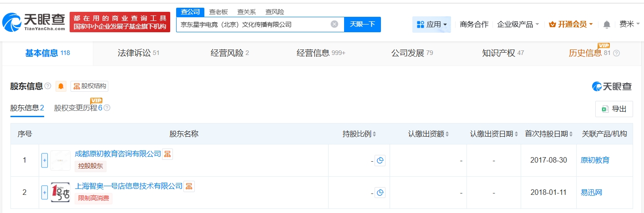The width and height of the screenshot is (644, 213).
Task: Expand the 开通会员 membership dropdown
Action: tap(571, 25)
